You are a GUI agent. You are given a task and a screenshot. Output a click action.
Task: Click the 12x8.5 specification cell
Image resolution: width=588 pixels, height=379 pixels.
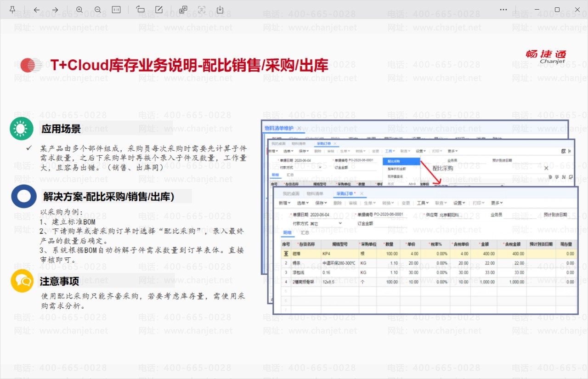(x=340, y=282)
